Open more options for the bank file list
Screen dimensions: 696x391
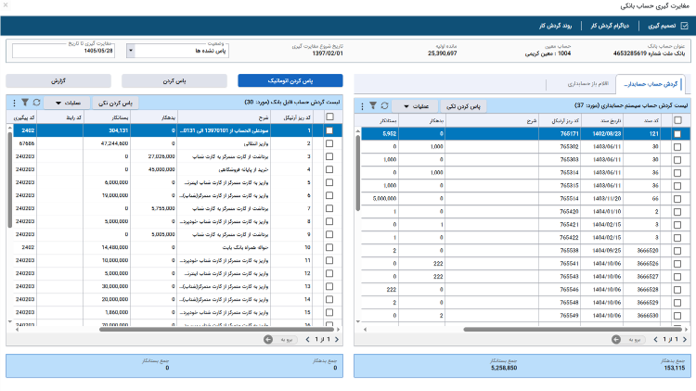14,103
